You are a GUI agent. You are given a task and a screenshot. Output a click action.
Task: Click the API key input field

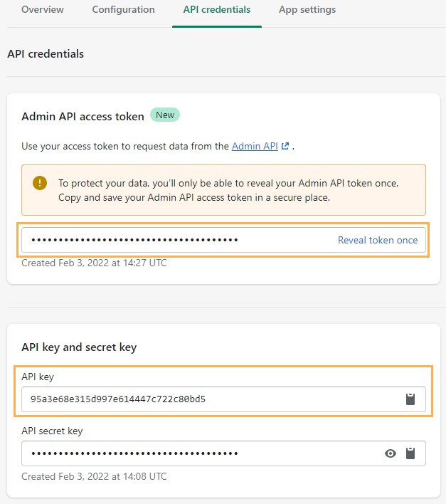(x=206, y=399)
